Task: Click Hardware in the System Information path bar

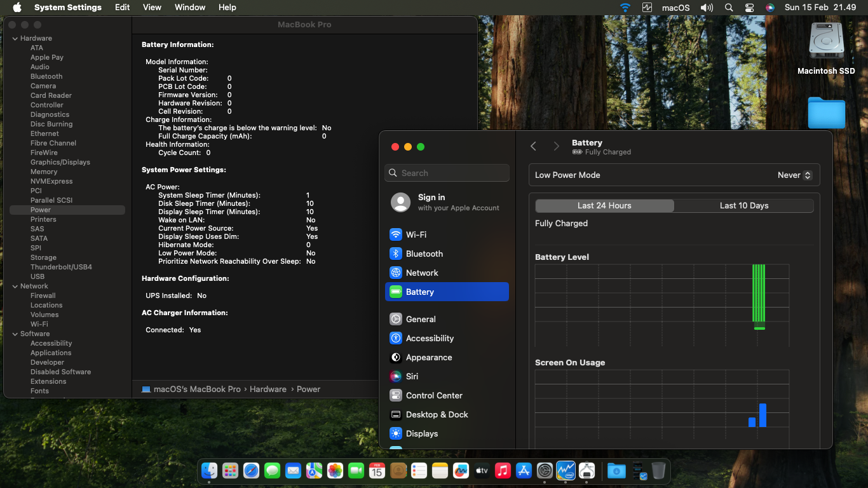Action: coord(268,389)
